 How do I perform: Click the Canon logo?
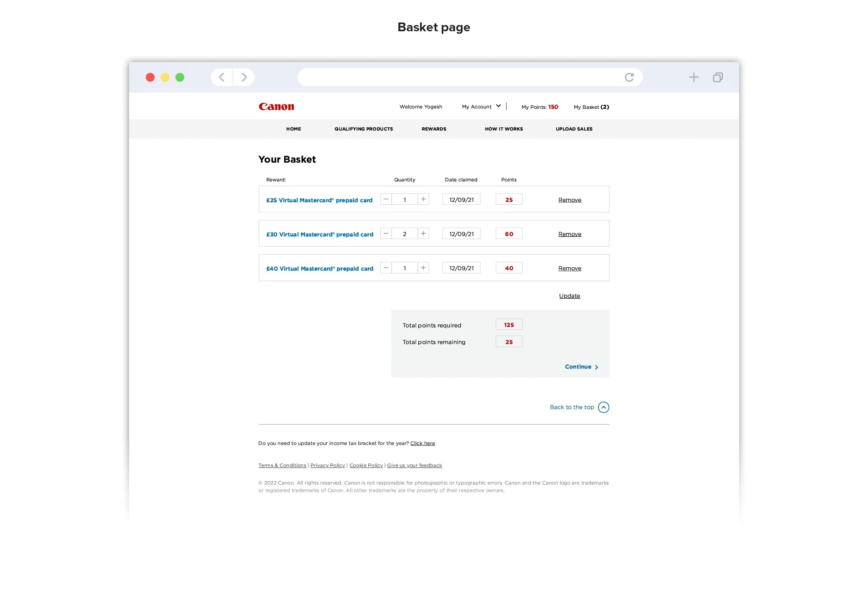point(276,107)
